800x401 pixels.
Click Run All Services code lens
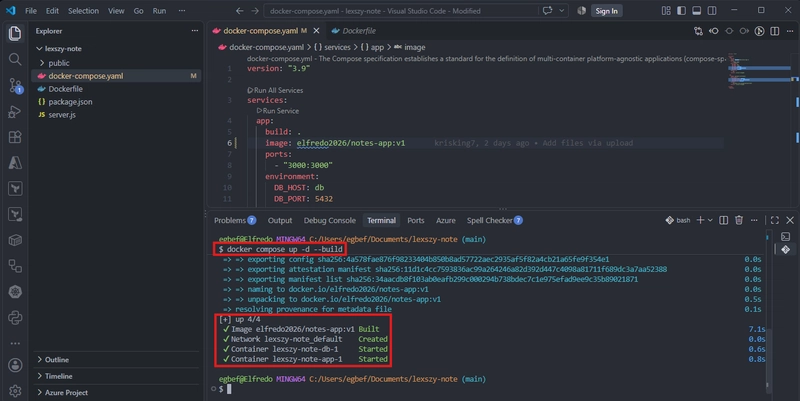coord(275,90)
